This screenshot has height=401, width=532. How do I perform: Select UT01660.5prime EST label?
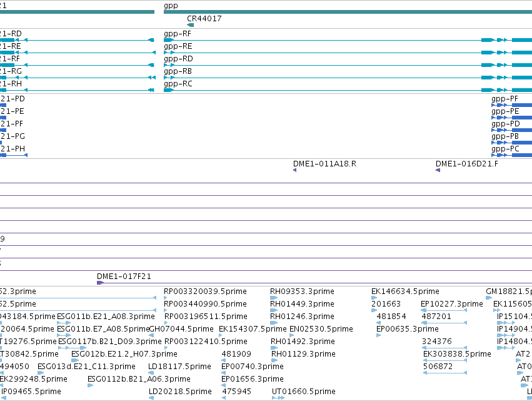(304, 392)
